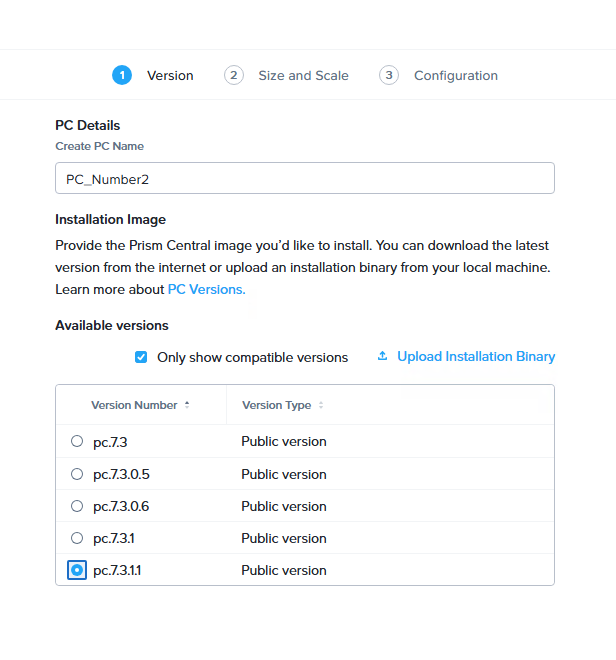The width and height of the screenshot is (616, 660).
Task: Click the step 2 circle icon
Action: pos(234,75)
